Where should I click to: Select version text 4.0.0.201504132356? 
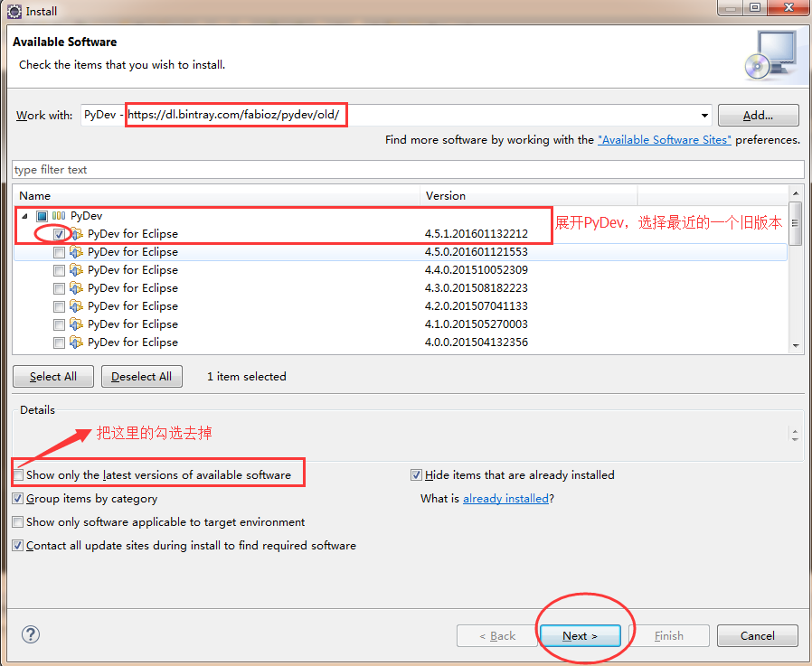pos(477,342)
